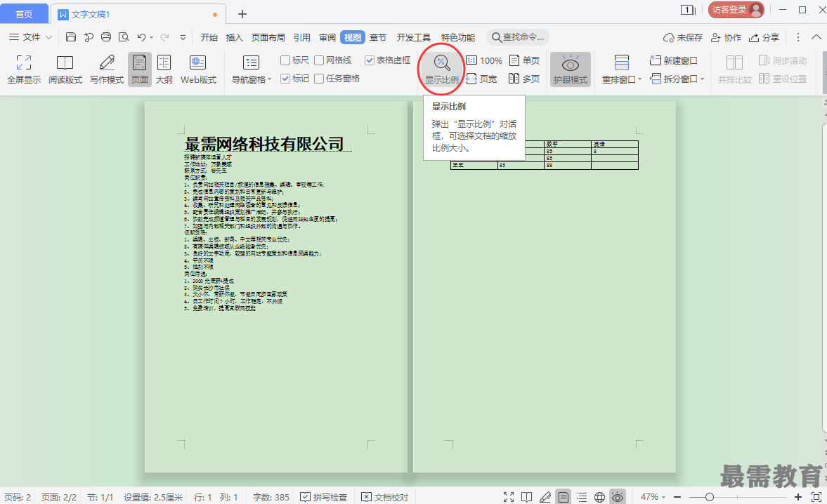
Task: Select the 页面 page view icon
Action: point(140,69)
